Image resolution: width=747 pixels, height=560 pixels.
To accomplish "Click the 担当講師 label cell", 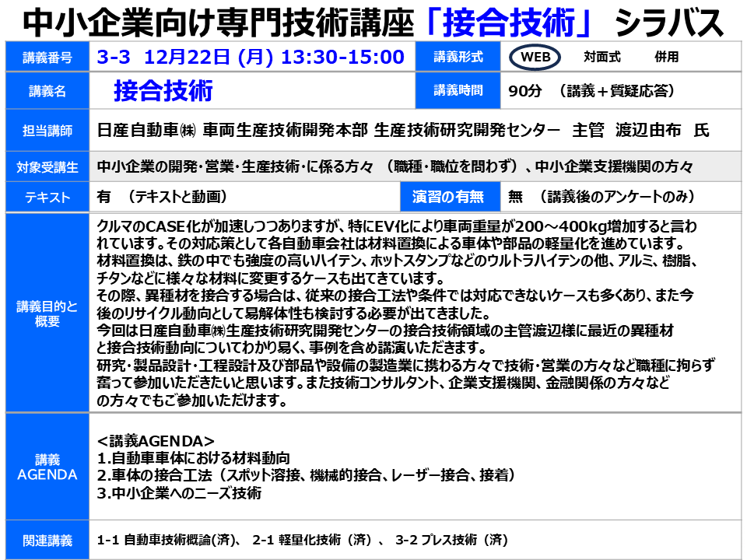I will [47, 131].
